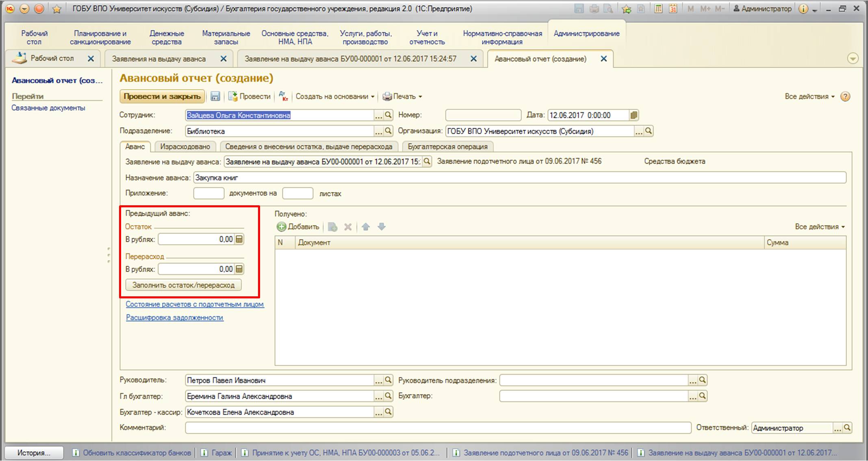Show Дт/Кт postings icon
Image resolution: width=868 pixels, height=461 pixels.
pos(283,96)
